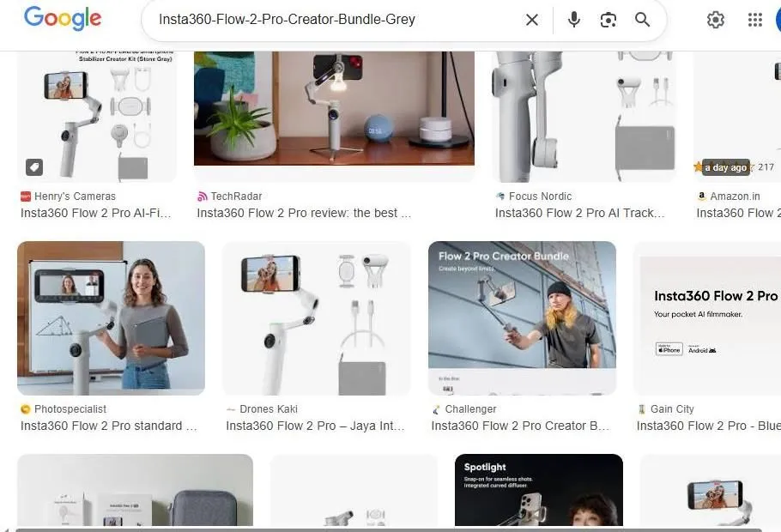Open Spotlight snap-on dark image
The height and width of the screenshot is (532, 781).
pyautogui.click(x=538, y=490)
